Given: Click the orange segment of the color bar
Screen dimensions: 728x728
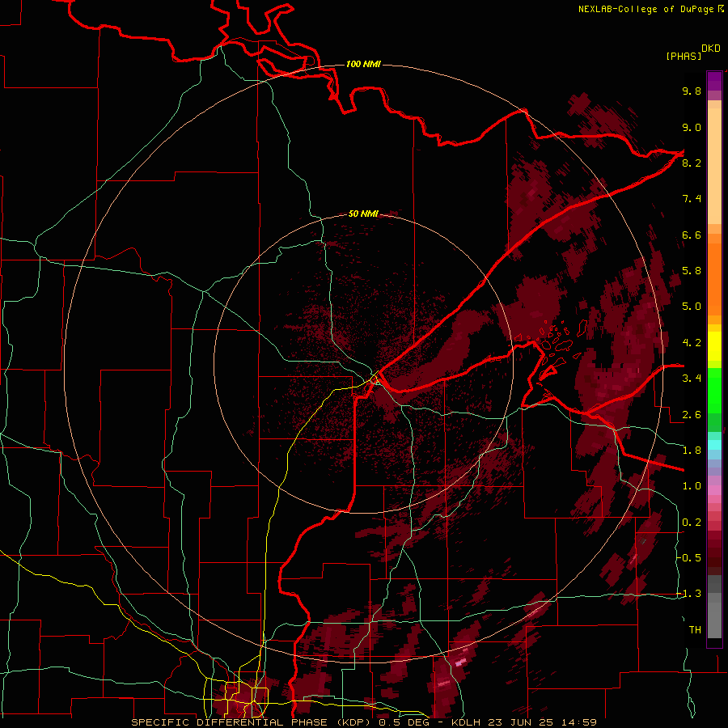Looking at the screenshot, I should [x=714, y=278].
